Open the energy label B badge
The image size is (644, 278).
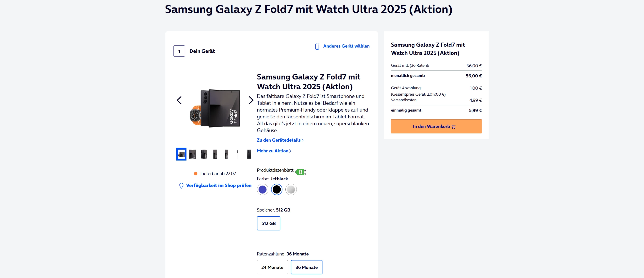pyautogui.click(x=300, y=172)
